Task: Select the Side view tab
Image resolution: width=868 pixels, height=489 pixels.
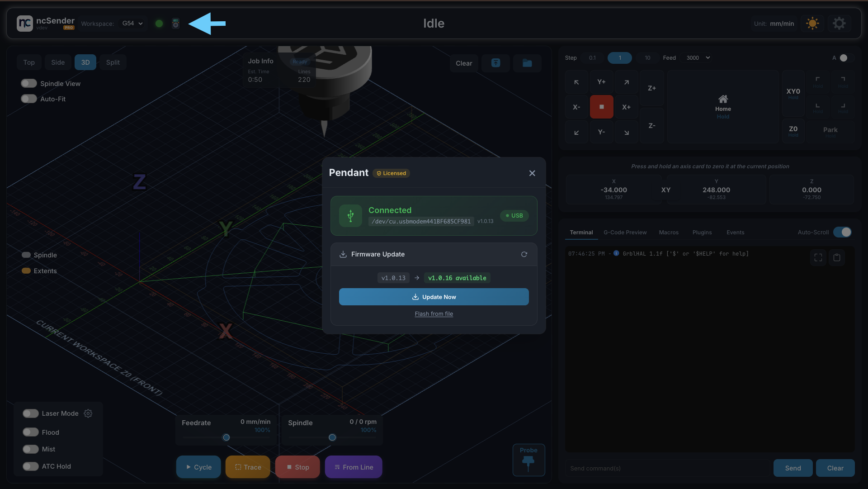Action: click(x=58, y=62)
